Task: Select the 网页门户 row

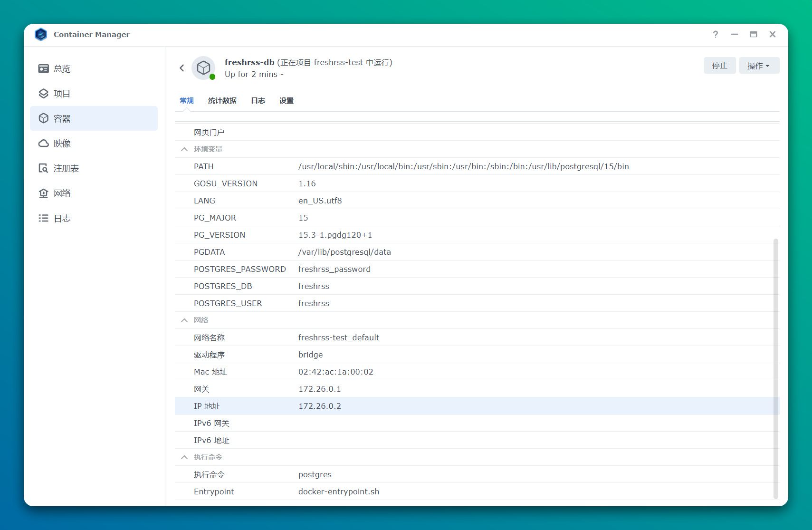Action: point(477,132)
